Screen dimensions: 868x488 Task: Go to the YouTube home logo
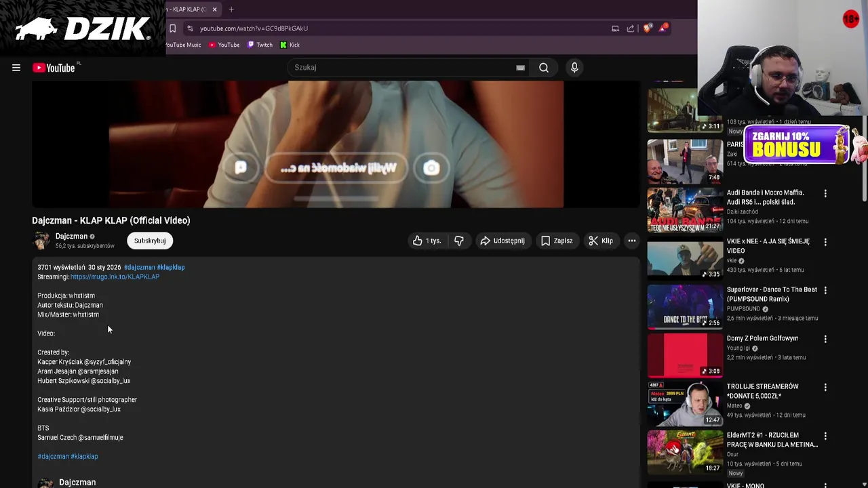(54, 68)
